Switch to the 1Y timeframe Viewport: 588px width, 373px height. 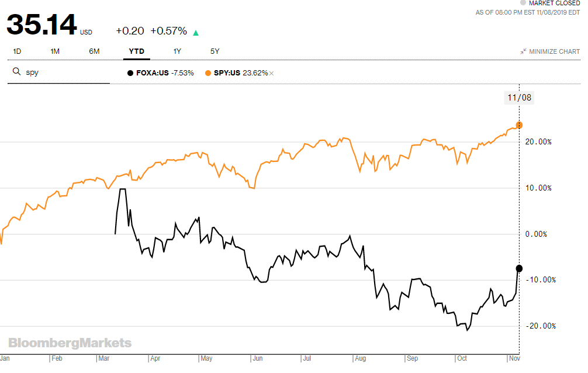(x=177, y=51)
